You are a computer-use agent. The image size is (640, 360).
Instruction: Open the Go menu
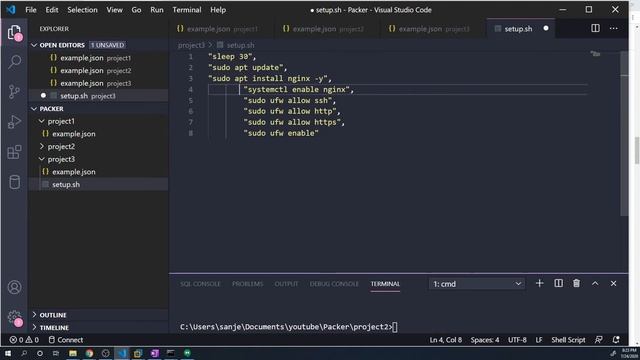136,10
